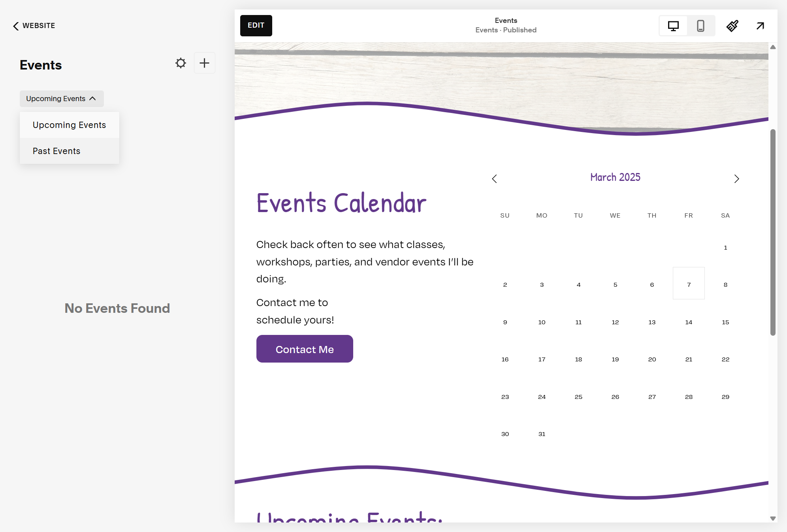Viewport: 787px width, 532px height.
Task: Click the Contact Me button
Action: tap(305, 349)
